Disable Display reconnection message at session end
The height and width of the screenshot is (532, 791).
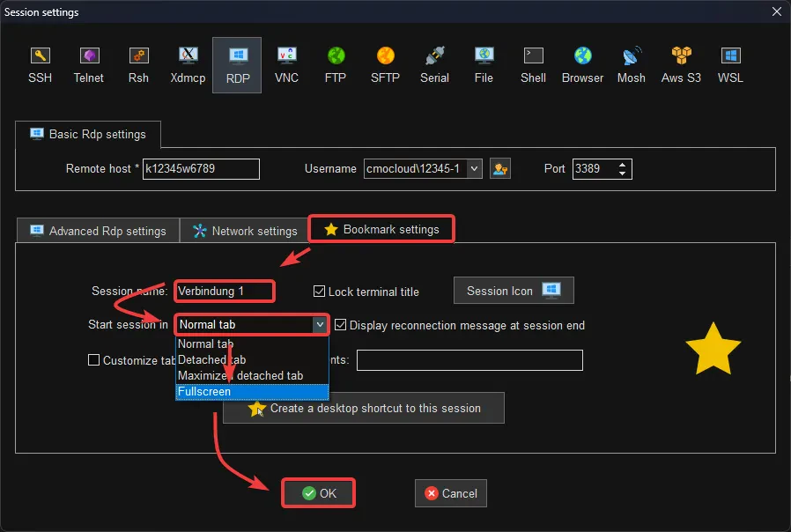click(x=341, y=325)
